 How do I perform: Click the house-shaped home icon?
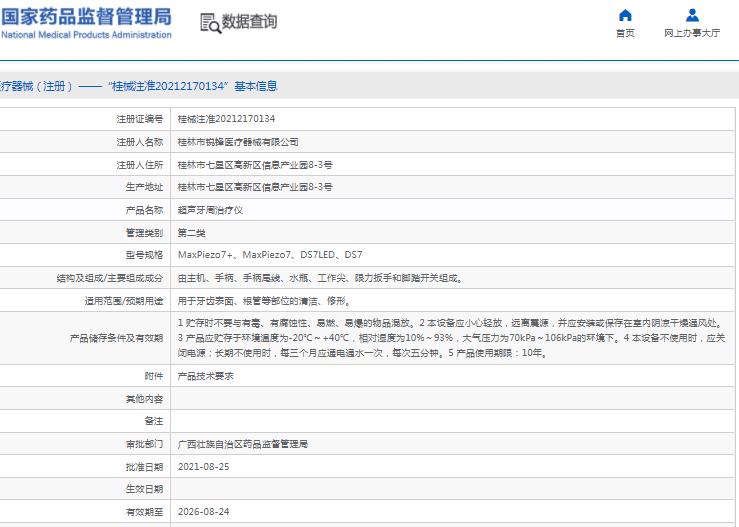[625, 15]
